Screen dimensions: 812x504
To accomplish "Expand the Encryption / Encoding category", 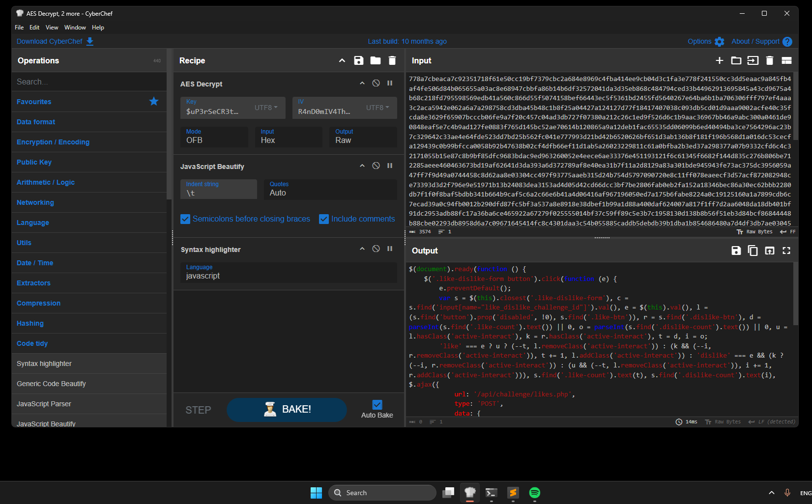I will 53,142.
